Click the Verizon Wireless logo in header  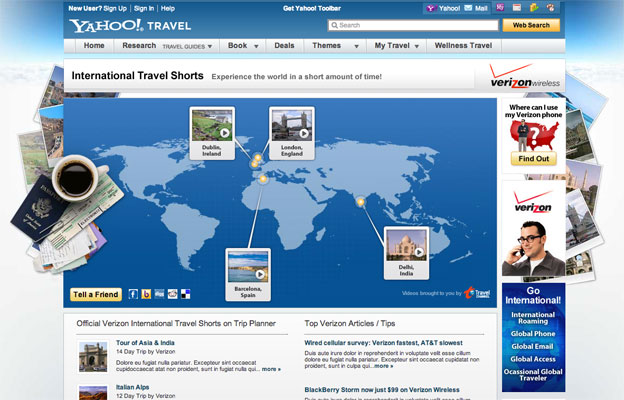(x=525, y=76)
